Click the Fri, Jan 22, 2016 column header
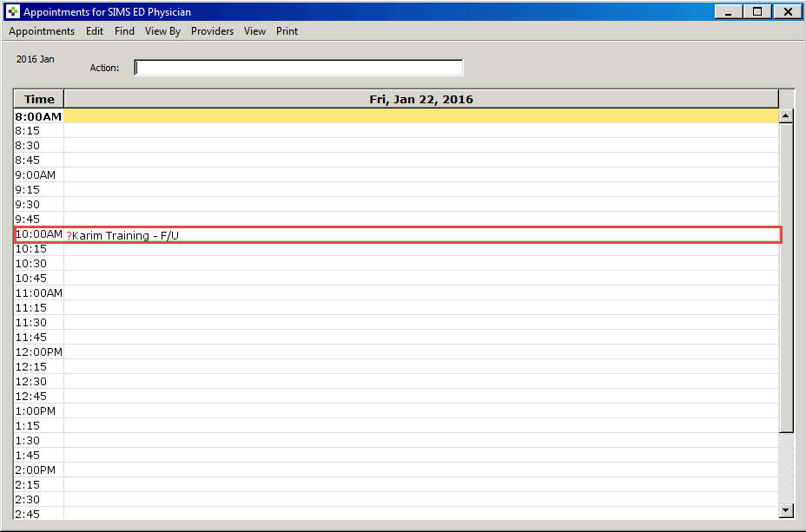The image size is (806, 532). [421, 99]
